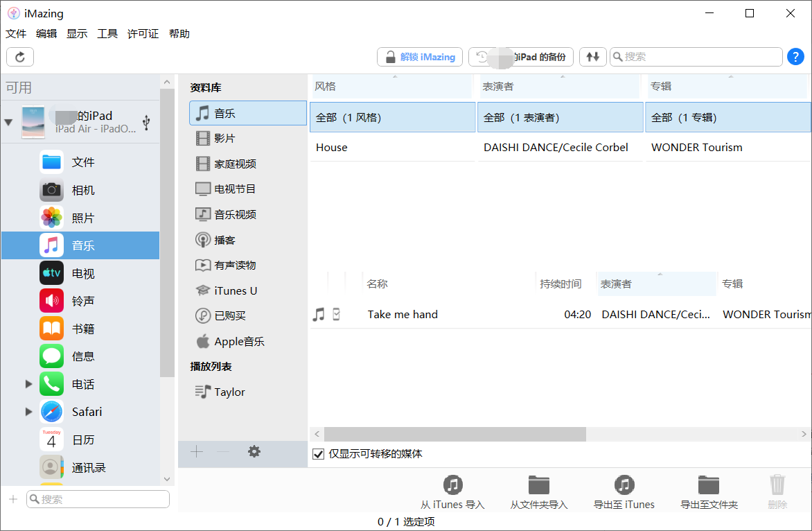Open the playlist gear settings
The image size is (812, 531).
coord(254,452)
